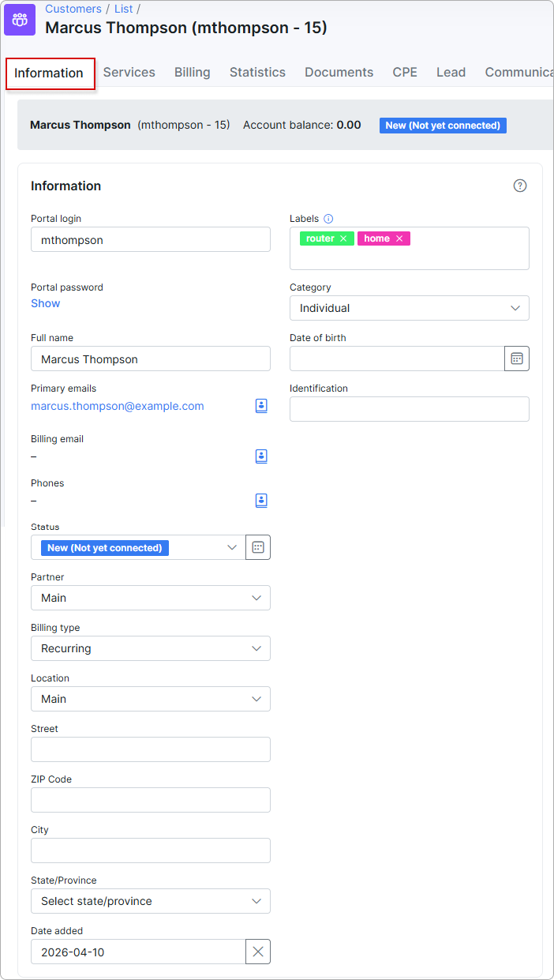Screen dimensions: 554x980
Task: Expand the Category dropdown
Action: pyautogui.click(x=410, y=308)
